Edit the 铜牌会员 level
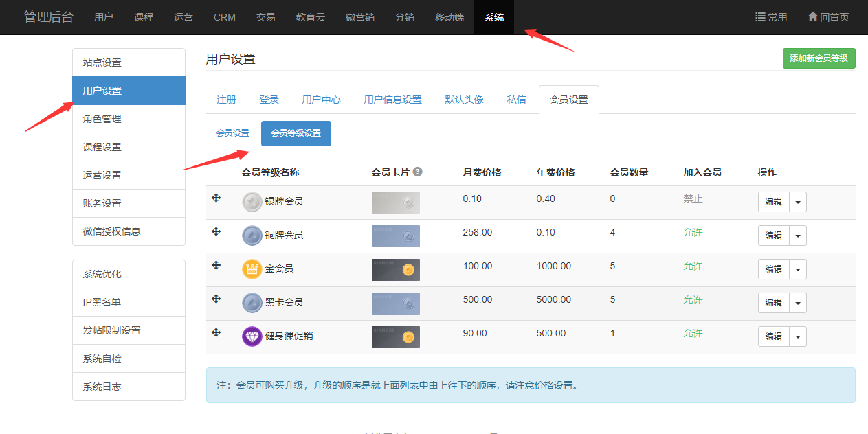This screenshot has width=868, height=434. click(x=774, y=236)
